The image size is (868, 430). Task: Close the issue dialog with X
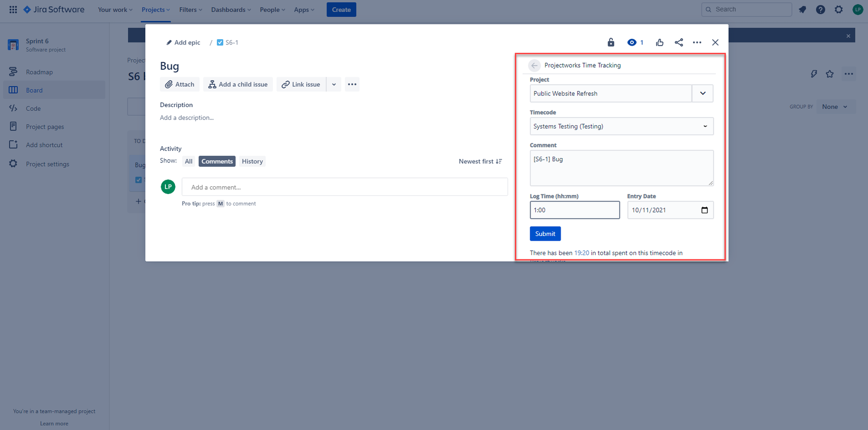tap(716, 43)
